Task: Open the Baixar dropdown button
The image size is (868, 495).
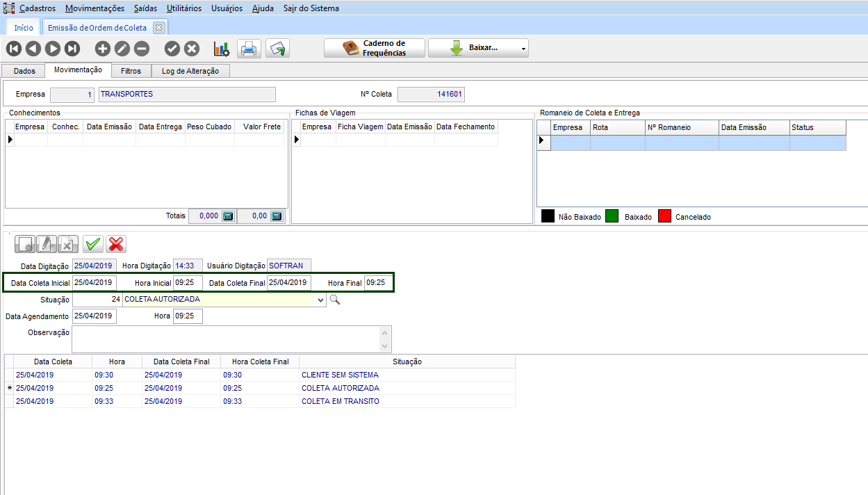Action: pos(478,48)
